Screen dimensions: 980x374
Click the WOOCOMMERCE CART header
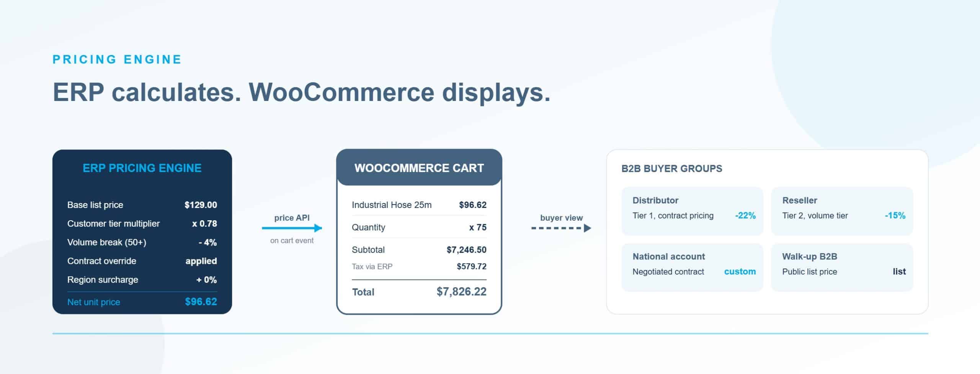(x=419, y=168)
